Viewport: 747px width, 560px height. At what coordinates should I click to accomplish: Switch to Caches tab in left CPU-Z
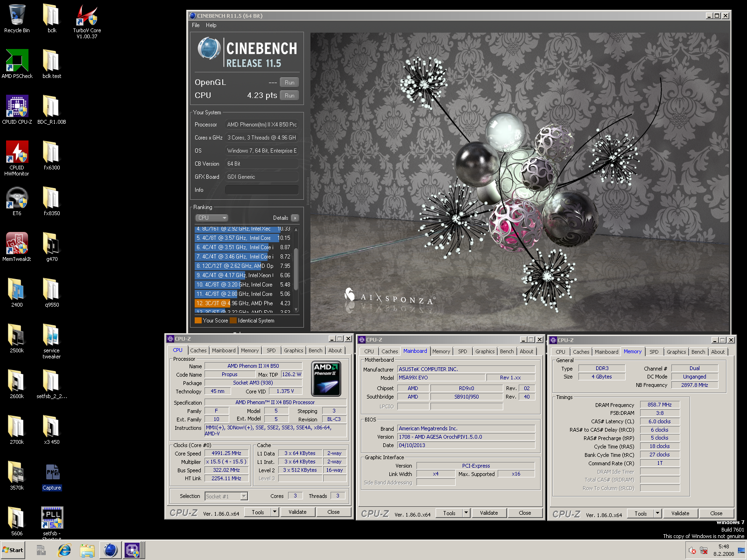pos(198,350)
